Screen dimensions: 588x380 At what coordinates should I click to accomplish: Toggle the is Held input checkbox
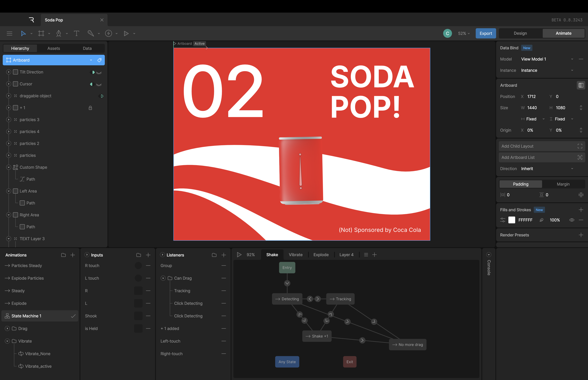138,328
